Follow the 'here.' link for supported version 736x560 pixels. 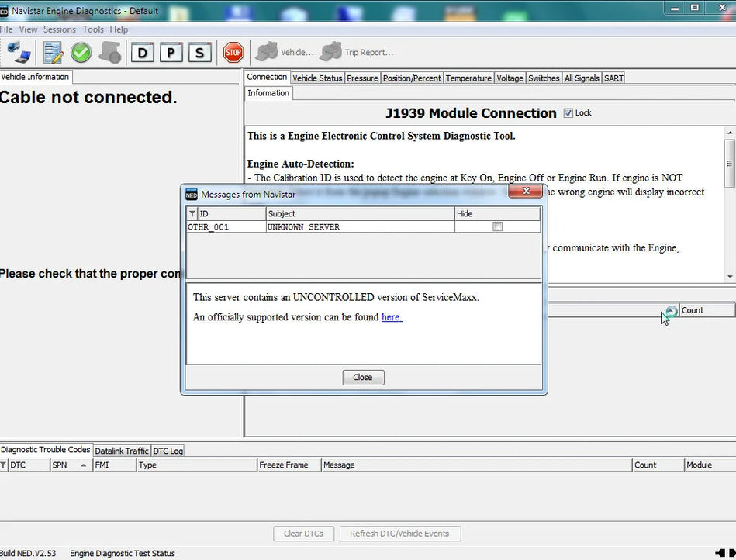click(392, 317)
